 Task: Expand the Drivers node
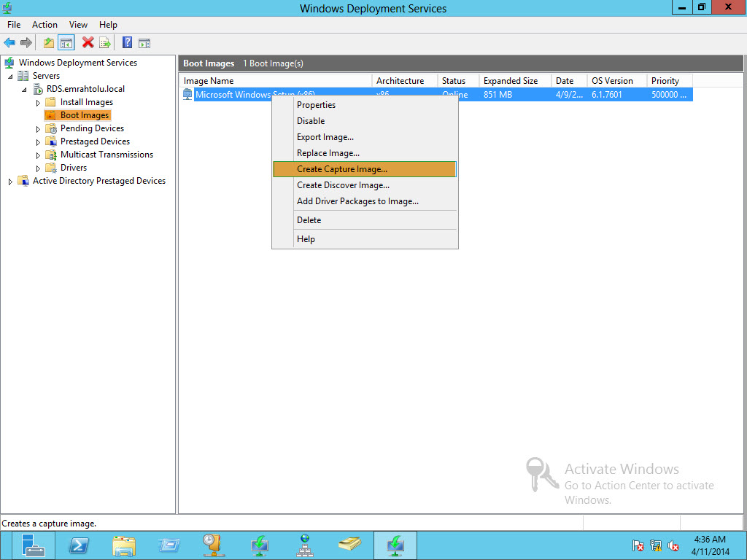pos(38,168)
